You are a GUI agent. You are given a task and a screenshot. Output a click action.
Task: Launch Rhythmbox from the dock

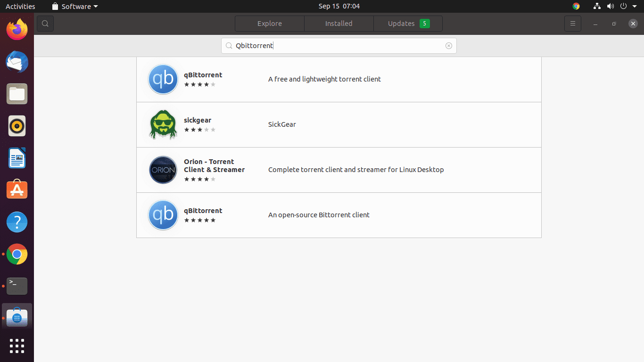point(17,126)
